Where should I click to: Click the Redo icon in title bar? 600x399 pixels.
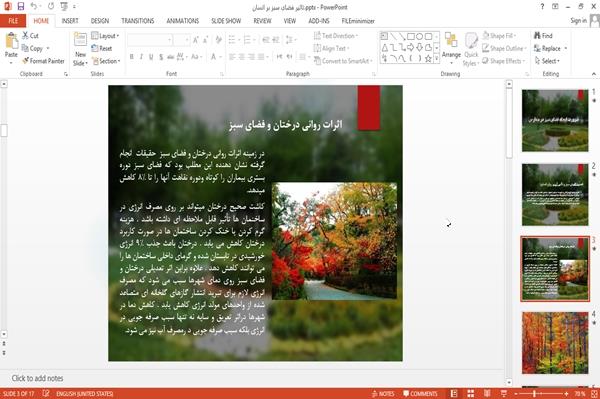click(x=51, y=7)
